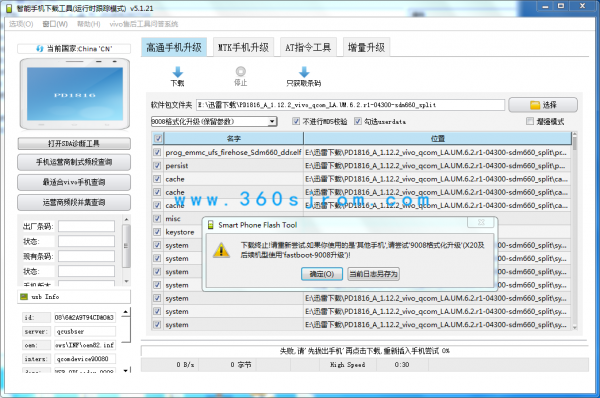Image resolution: width=600 pixels, height=398 pixels.
Task: Click the 软件包文件夹 path input field
Action: pyautogui.click(x=351, y=105)
